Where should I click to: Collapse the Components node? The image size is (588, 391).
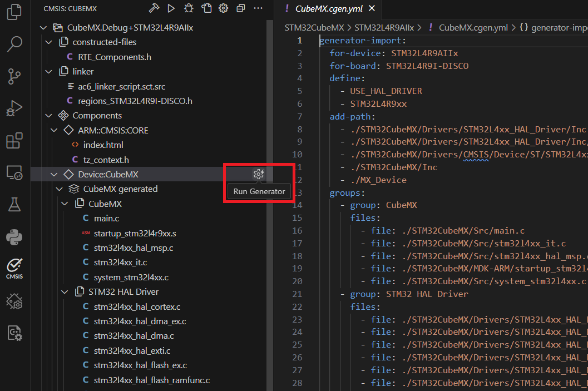pyautogui.click(x=49, y=116)
